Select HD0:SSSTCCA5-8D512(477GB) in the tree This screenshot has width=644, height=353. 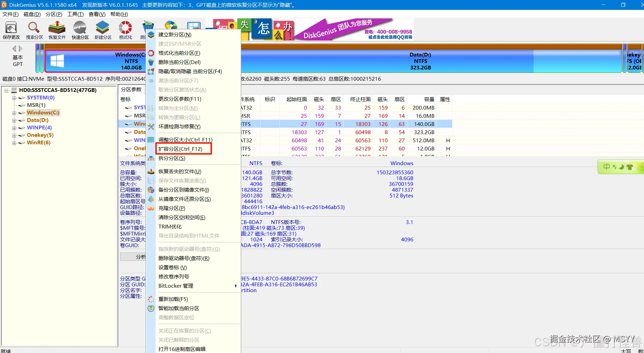click(58, 90)
